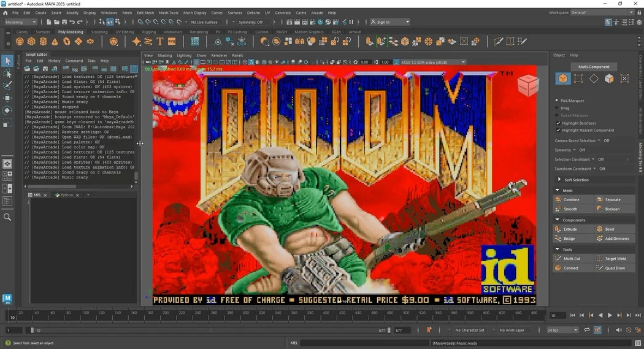Screen dimensions: 644x349
Task: Select object selection mode cube icon
Action: 562,79
